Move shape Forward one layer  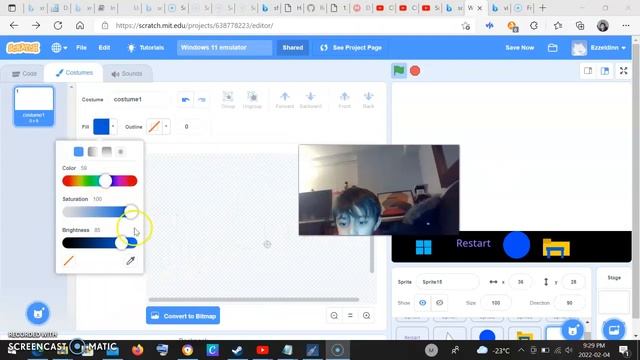point(284,100)
